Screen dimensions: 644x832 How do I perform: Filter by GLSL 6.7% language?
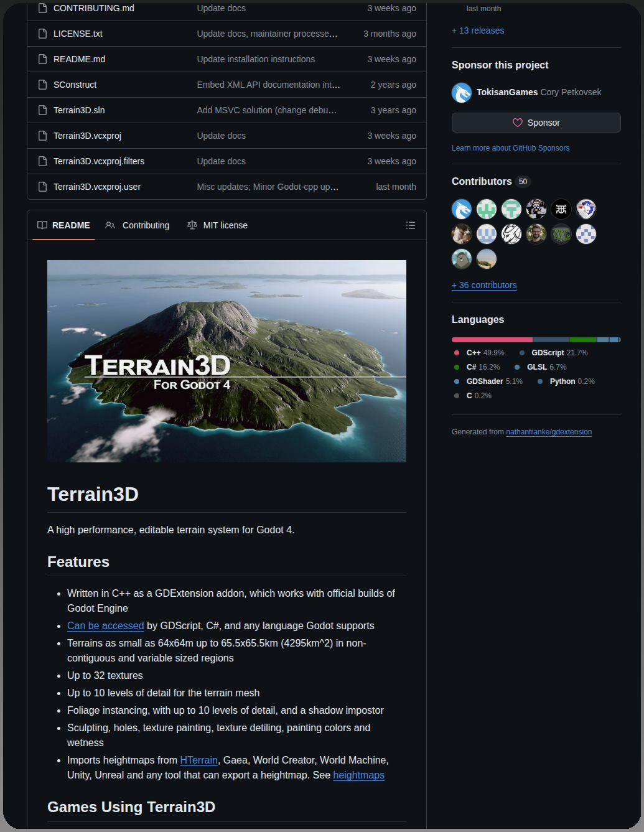point(541,367)
